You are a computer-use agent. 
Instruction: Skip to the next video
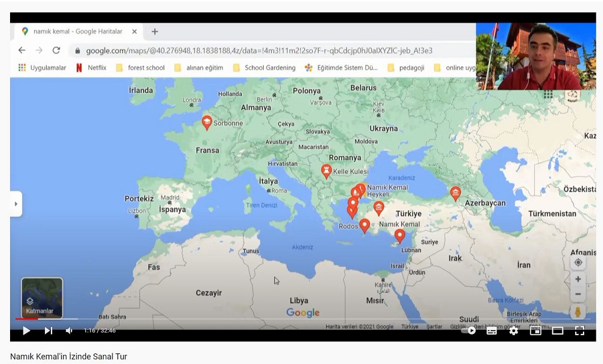[x=48, y=330]
